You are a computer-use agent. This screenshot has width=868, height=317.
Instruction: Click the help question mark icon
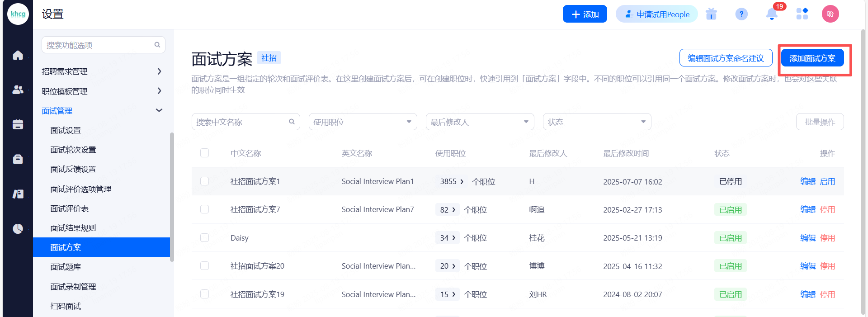click(x=741, y=14)
